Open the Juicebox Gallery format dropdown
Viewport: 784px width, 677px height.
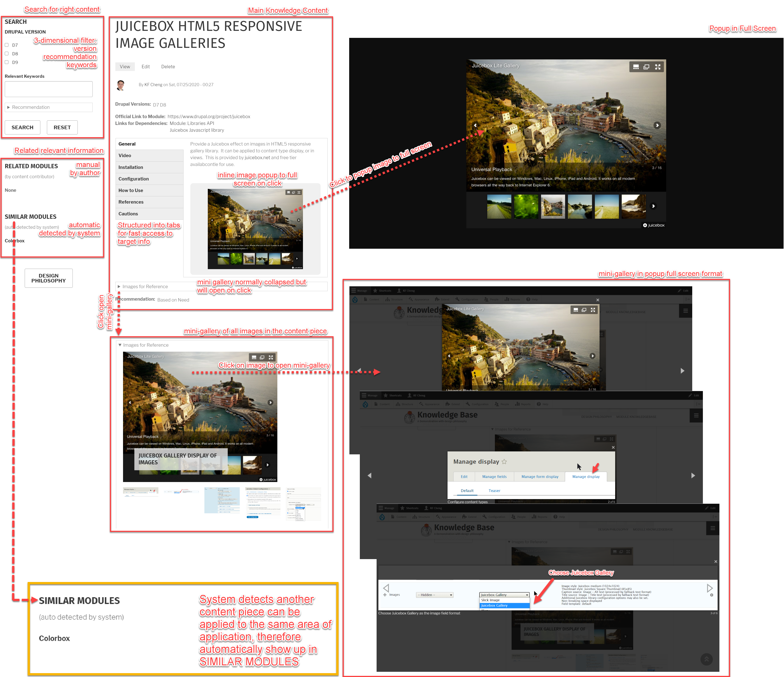(504, 595)
